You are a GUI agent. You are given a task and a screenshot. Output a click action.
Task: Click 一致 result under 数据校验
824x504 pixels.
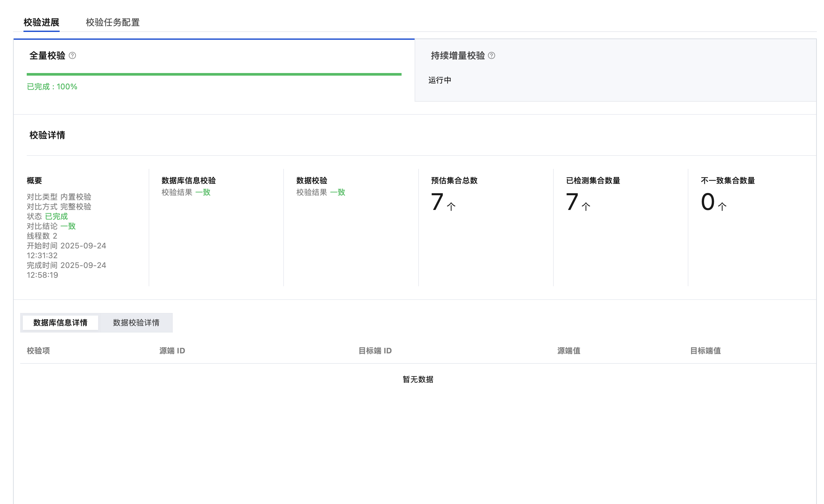(x=337, y=192)
